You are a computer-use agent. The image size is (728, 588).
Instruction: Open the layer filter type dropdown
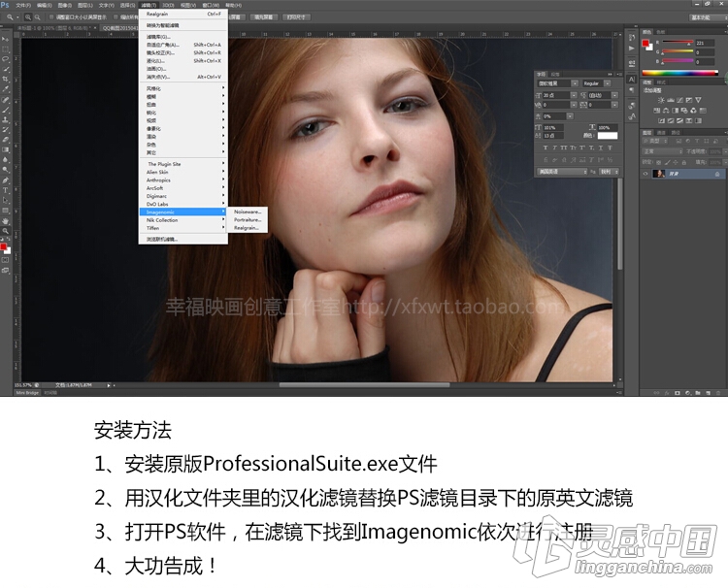(x=654, y=141)
